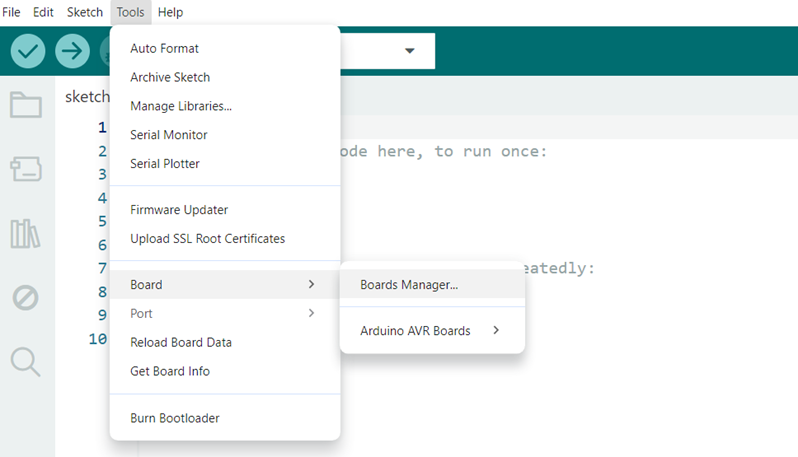Open Boards Manager... from submenu

tap(432, 284)
